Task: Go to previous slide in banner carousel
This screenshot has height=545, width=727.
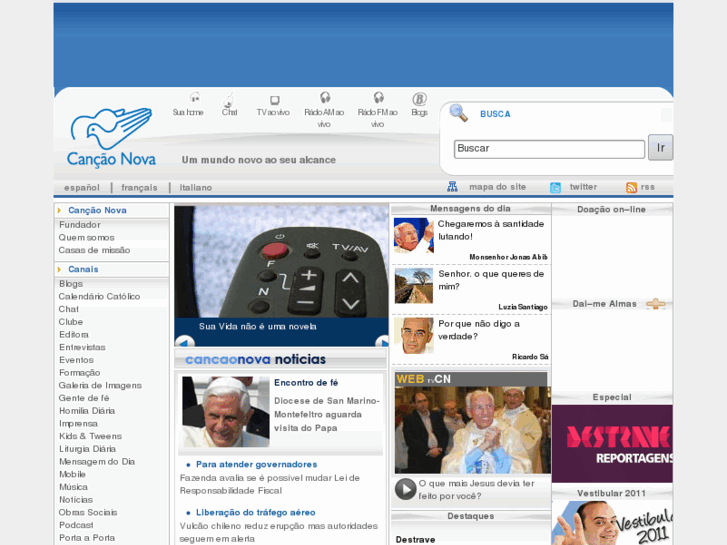Action: pos(185,342)
